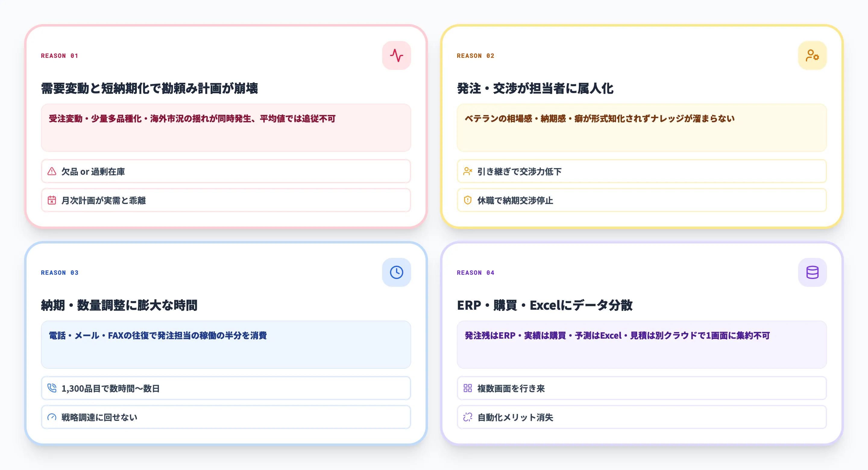Screen dimensions: 868x470
Task: Click unlink icon beside 自動化メリット消失
Action: point(468,417)
